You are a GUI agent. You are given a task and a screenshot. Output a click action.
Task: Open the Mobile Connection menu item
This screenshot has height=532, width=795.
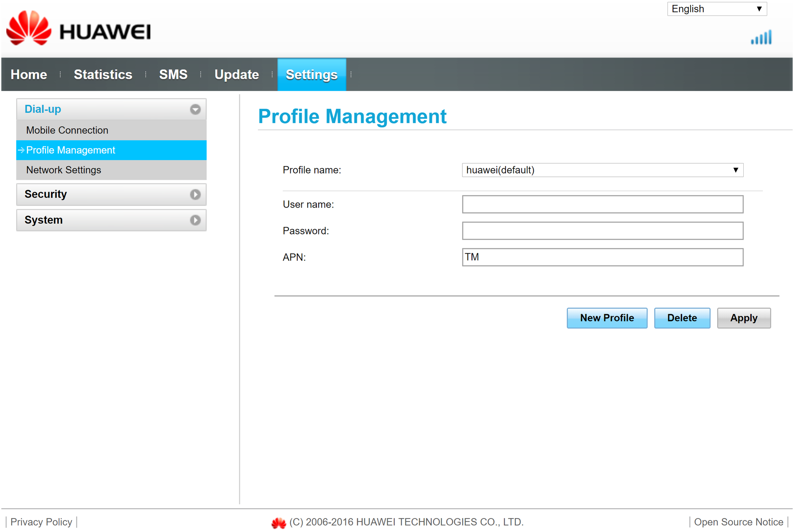coord(67,130)
